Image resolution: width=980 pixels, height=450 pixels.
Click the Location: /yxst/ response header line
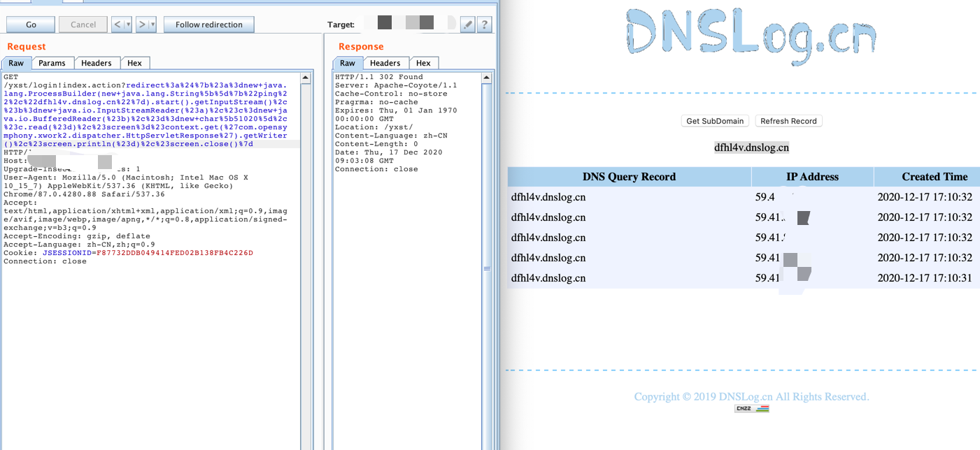[374, 127]
